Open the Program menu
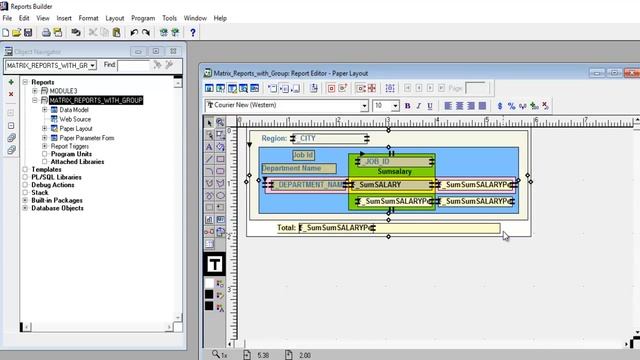Image resolution: width=640 pixels, height=360 pixels. [143, 18]
